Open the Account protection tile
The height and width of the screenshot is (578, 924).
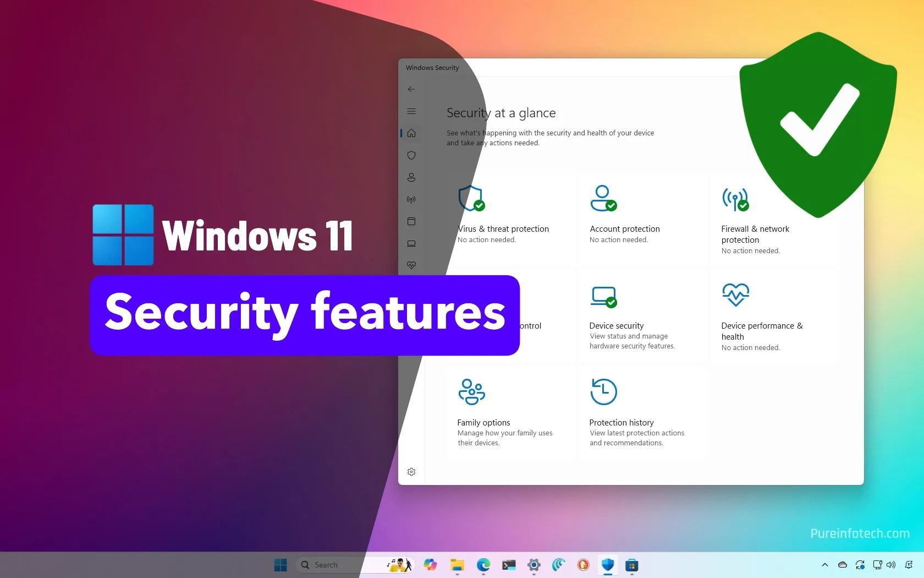pyautogui.click(x=624, y=229)
